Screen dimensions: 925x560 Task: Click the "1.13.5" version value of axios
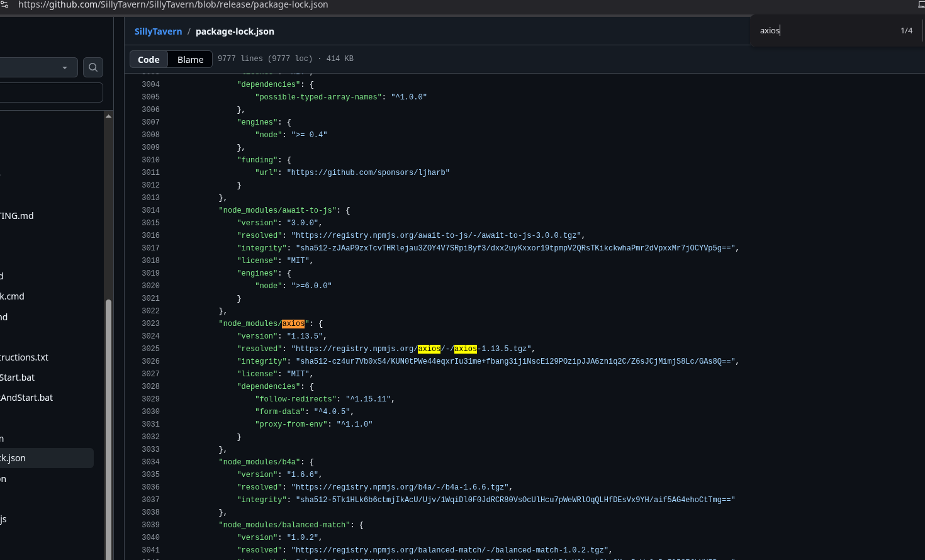point(305,336)
